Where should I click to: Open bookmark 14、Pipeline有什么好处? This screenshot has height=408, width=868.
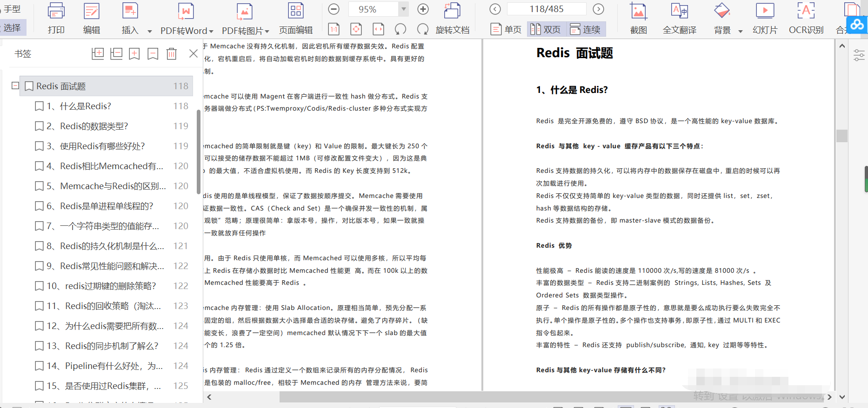pos(112,366)
